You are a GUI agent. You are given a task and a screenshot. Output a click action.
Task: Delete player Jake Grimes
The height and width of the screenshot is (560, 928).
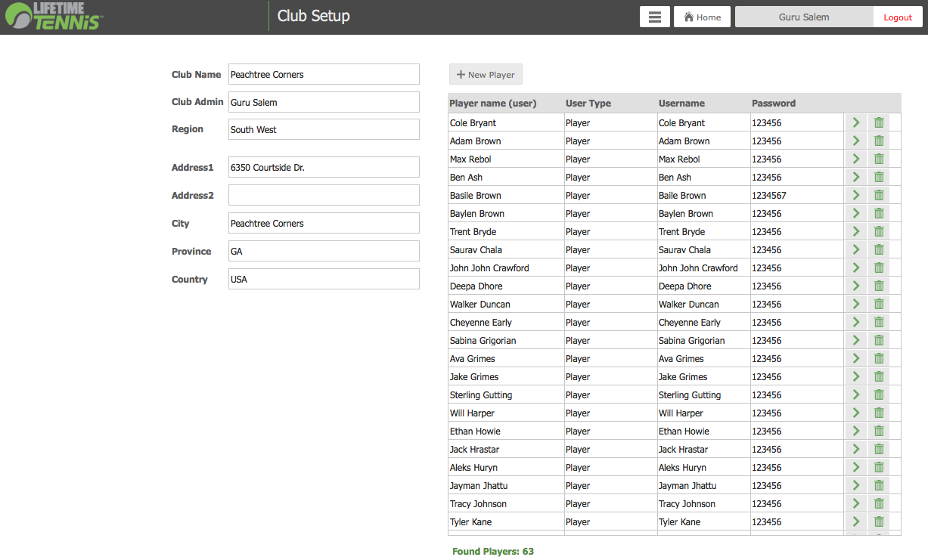pos(879,376)
